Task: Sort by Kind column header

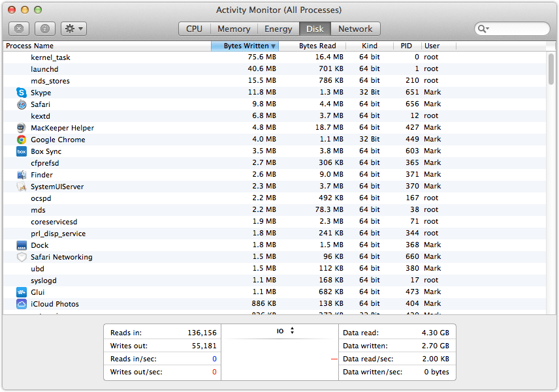Action: pos(370,46)
